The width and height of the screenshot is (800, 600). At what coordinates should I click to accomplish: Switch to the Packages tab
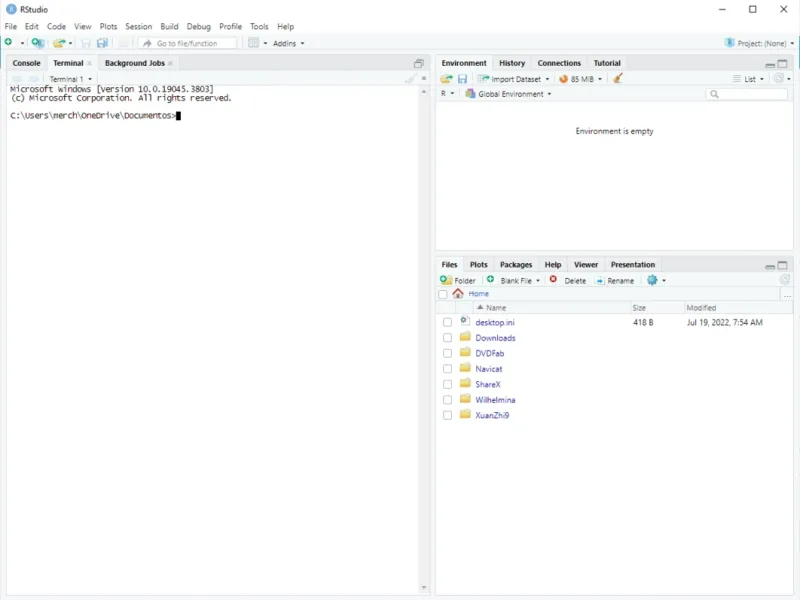point(516,265)
